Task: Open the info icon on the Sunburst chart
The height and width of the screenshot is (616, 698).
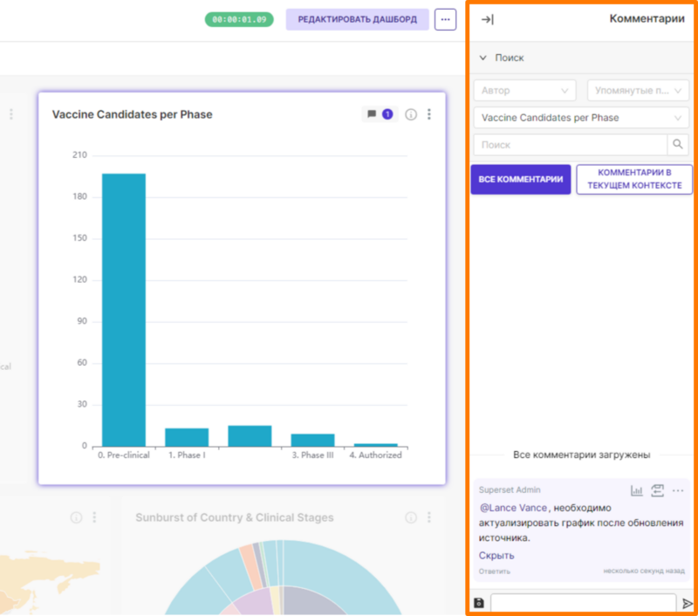Action: 411,517
